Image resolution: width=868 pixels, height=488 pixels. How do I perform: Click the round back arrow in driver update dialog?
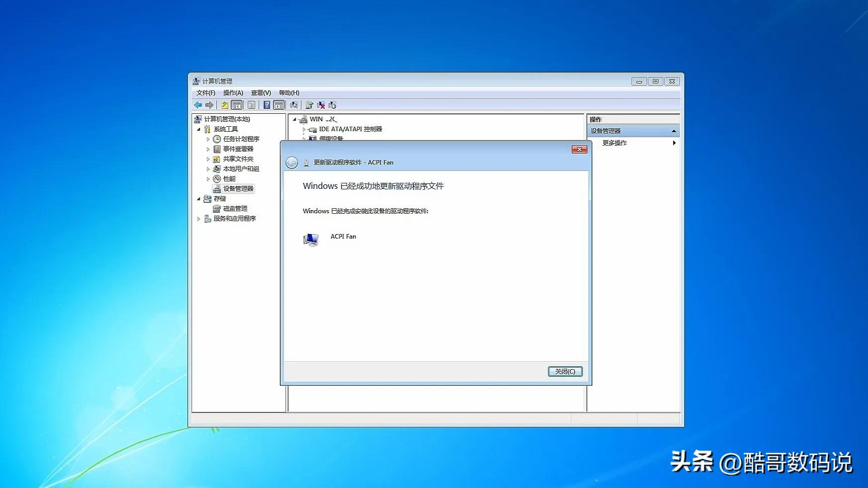point(292,163)
